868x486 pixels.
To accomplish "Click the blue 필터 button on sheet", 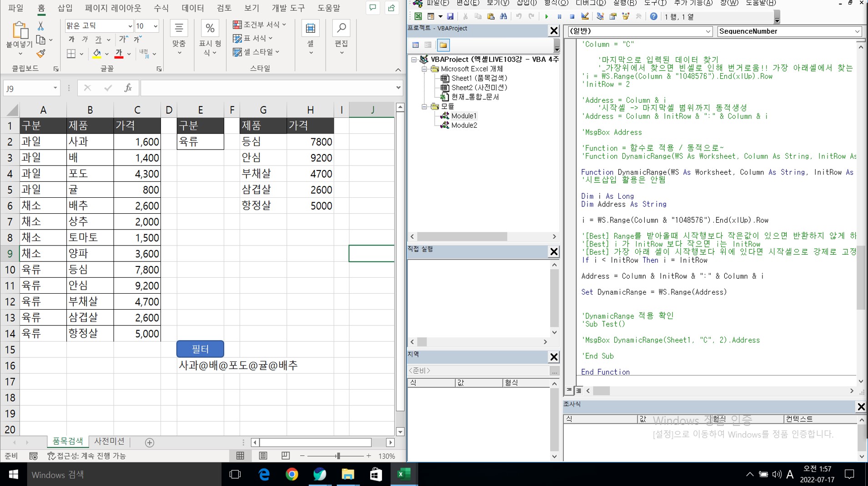I will [x=200, y=349].
